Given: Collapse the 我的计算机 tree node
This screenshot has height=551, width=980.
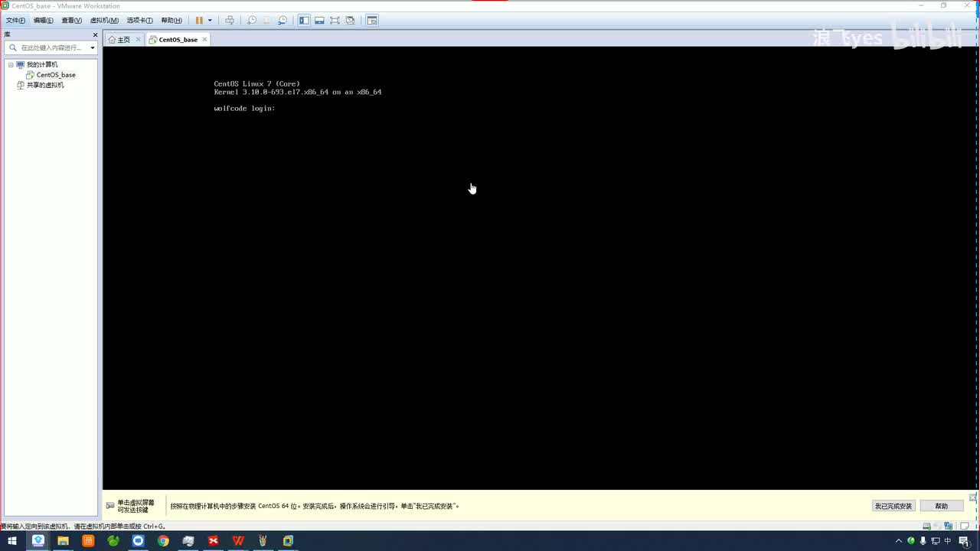Looking at the screenshot, I should coord(11,64).
